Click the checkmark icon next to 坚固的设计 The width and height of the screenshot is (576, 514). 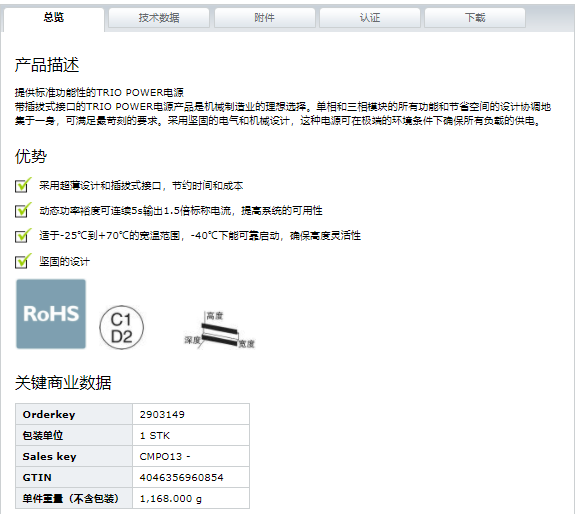click(23, 261)
